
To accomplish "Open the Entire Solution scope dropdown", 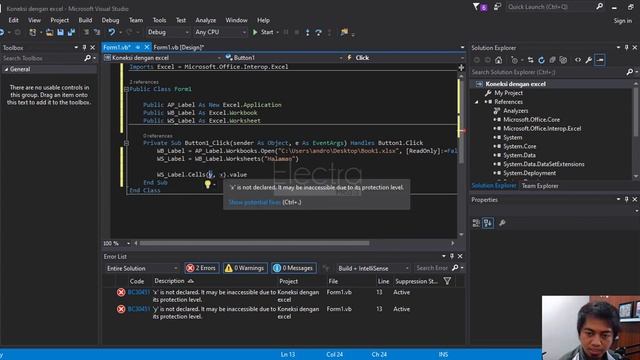I will pyautogui.click(x=142, y=268).
